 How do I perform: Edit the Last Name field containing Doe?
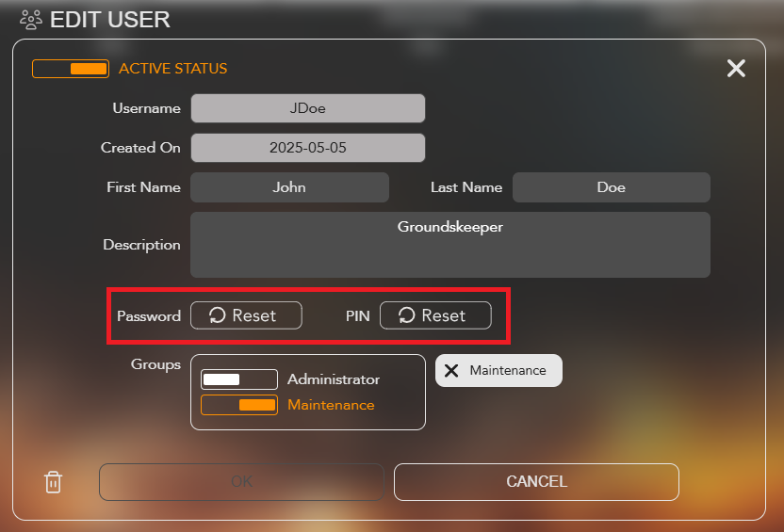click(x=611, y=187)
